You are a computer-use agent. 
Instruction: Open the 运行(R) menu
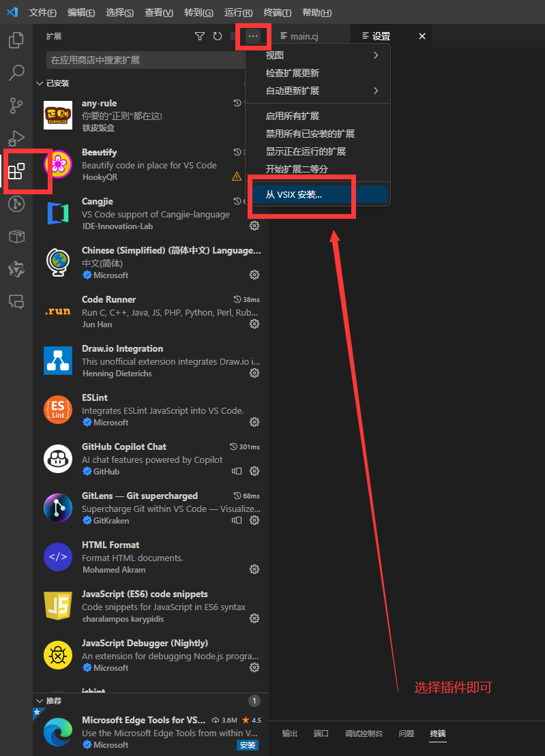(x=238, y=12)
